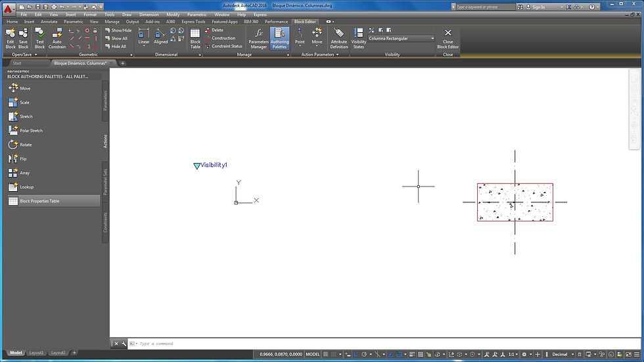The width and height of the screenshot is (644, 362).
Task: Toggle polar tracking in status bar
Action: [x=364, y=354]
